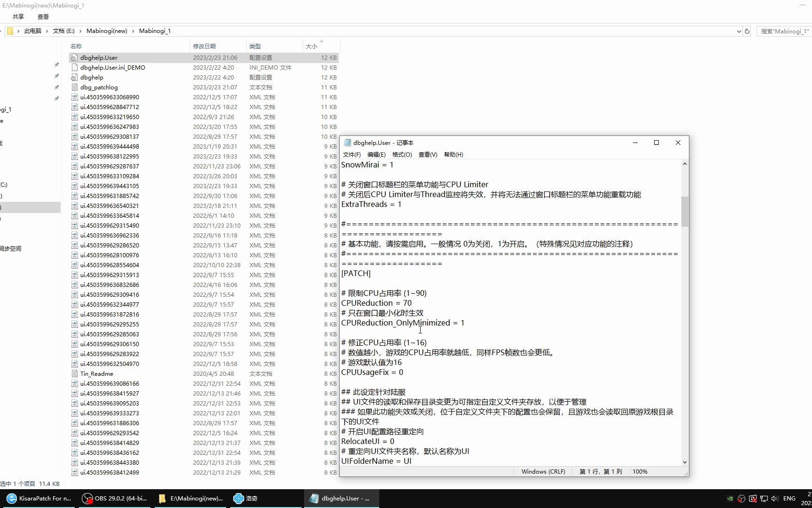Screen dimensions: 812x508
Task: Open 查看(V) menu in Notepad
Action: pyautogui.click(x=428, y=155)
